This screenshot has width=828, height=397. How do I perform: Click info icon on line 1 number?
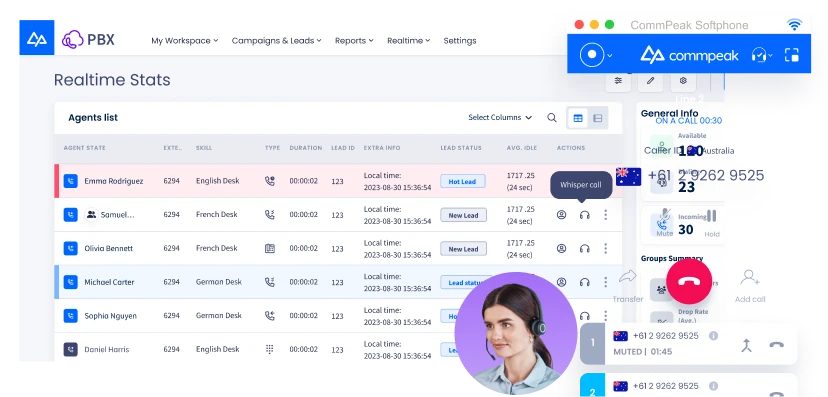pos(713,336)
